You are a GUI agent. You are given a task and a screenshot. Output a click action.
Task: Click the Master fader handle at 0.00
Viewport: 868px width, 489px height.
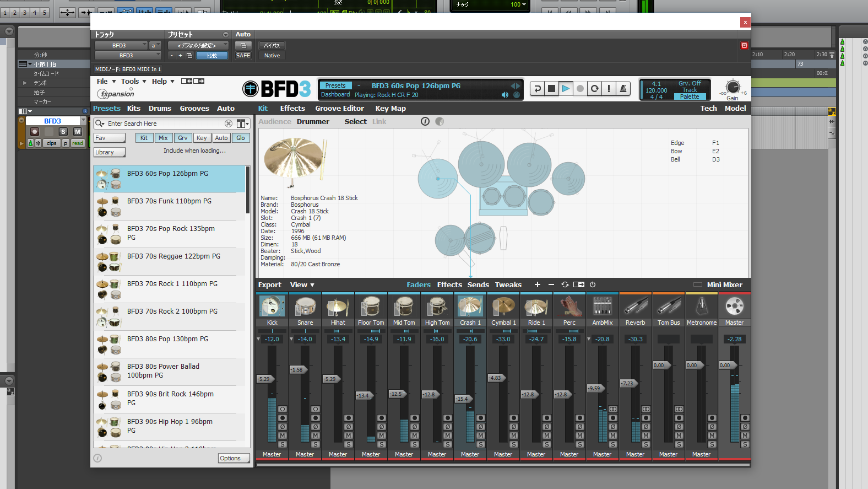pos(727,365)
